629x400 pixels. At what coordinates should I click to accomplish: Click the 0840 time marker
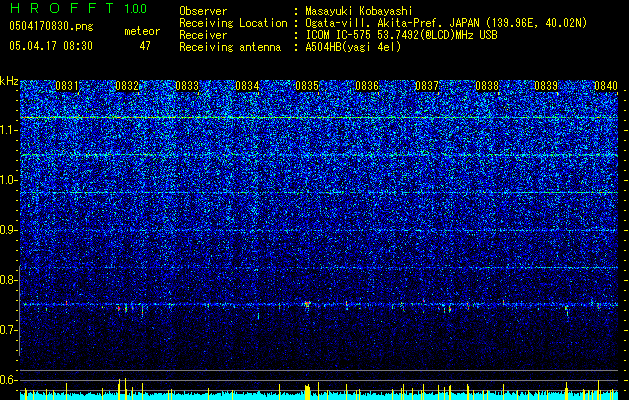pos(606,86)
